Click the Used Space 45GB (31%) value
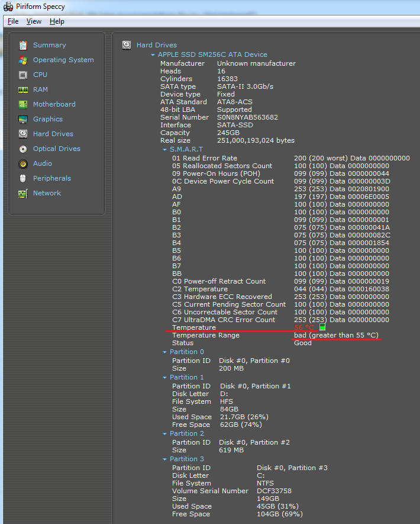 pos(277,506)
